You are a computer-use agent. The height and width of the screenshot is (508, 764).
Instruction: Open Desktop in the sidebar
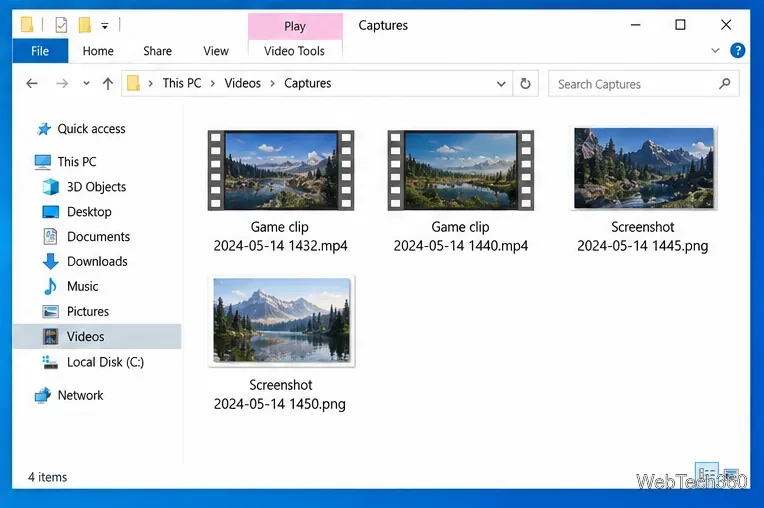tap(89, 212)
